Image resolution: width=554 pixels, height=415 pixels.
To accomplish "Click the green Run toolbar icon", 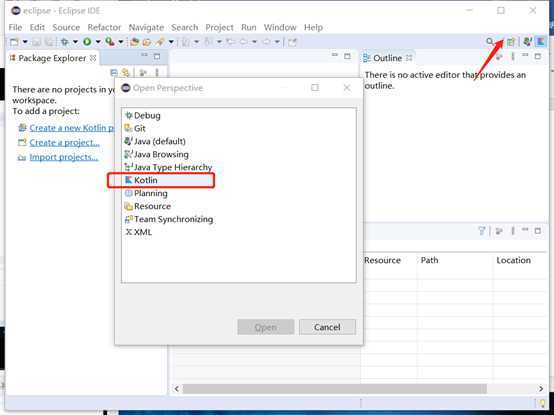I will coord(87,42).
